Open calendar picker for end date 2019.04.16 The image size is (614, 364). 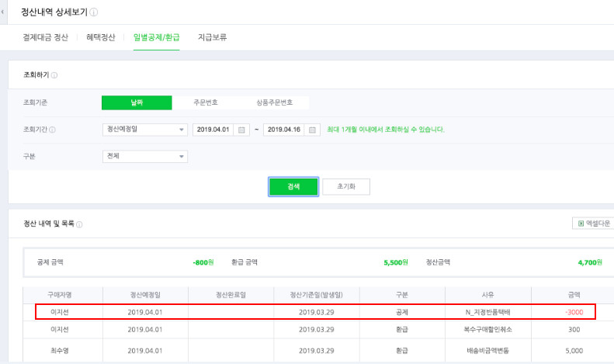click(x=312, y=130)
